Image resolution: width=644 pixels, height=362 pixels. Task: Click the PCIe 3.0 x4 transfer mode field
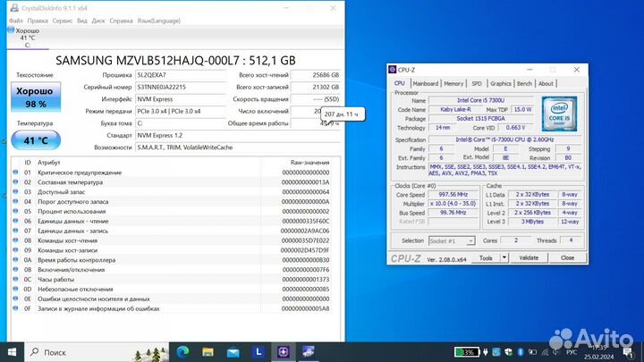pyautogui.click(x=181, y=111)
